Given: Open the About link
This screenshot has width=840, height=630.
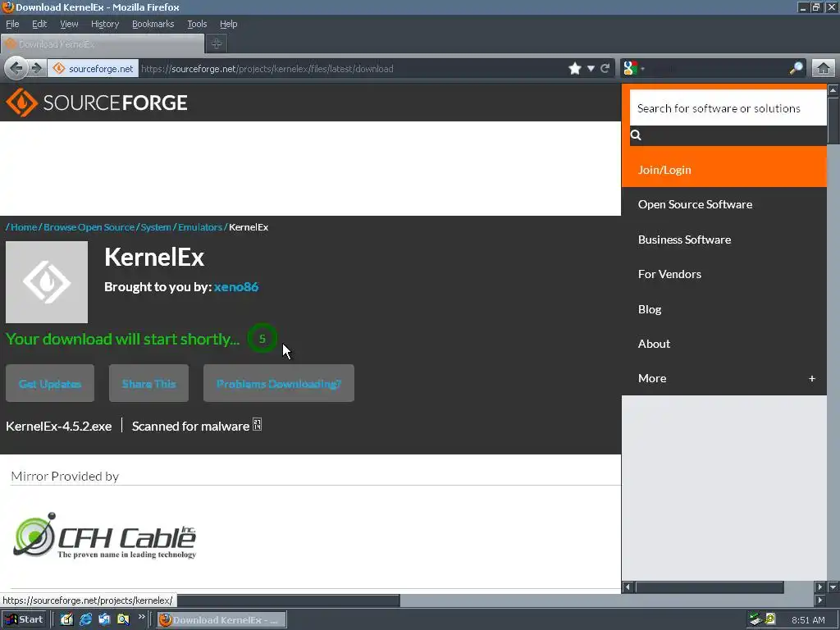Looking at the screenshot, I should tap(654, 344).
